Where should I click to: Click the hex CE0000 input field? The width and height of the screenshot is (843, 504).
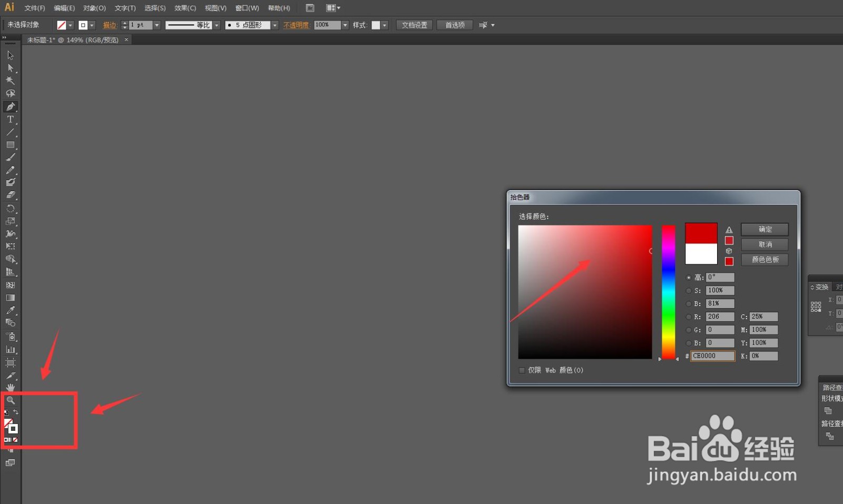[x=712, y=356]
